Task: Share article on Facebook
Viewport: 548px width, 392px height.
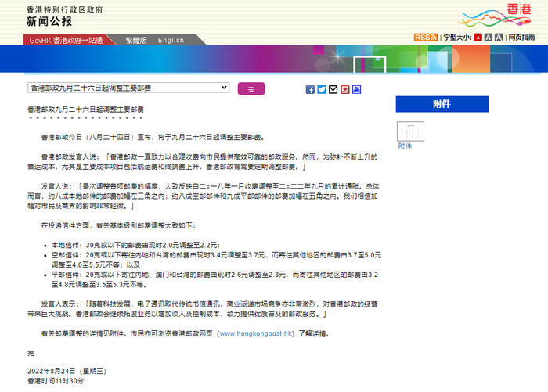Action: coord(310,89)
